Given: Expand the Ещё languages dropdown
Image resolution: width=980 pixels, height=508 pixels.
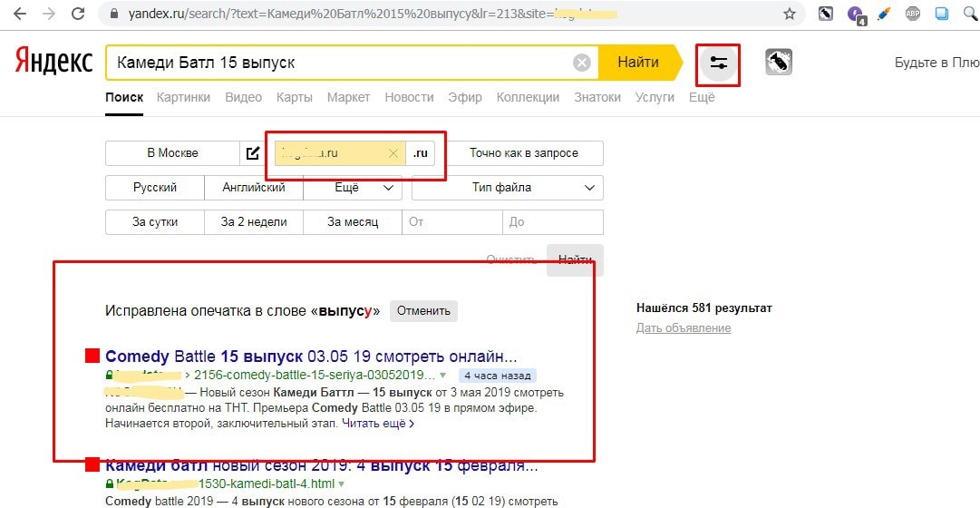Looking at the screenshot, I should (x=353, y=188).
